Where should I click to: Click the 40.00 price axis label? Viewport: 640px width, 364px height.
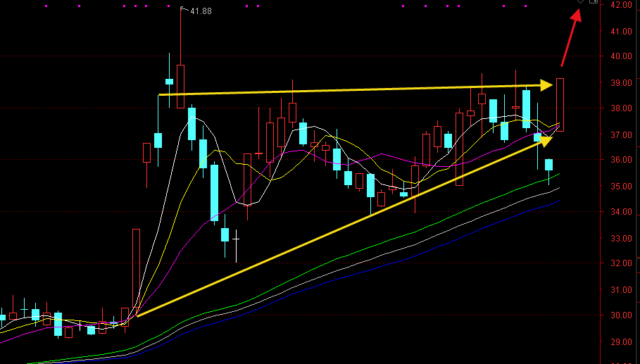621,56
